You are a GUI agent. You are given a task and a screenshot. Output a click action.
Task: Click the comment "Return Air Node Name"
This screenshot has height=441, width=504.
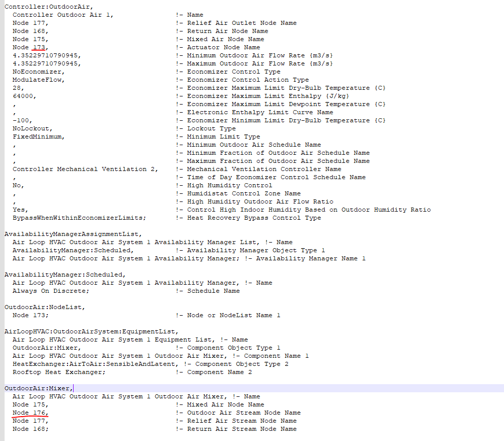(x=227, y=31)
